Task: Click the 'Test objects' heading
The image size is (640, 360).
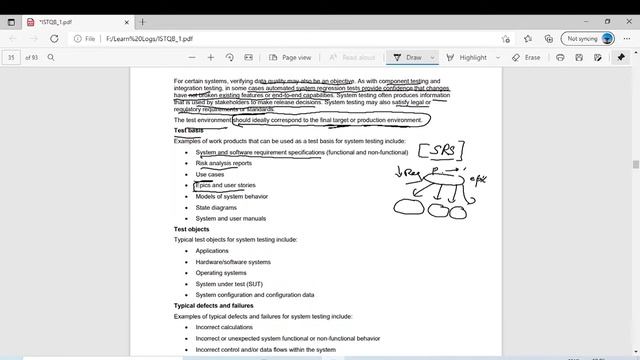Action: click(191, 229)
